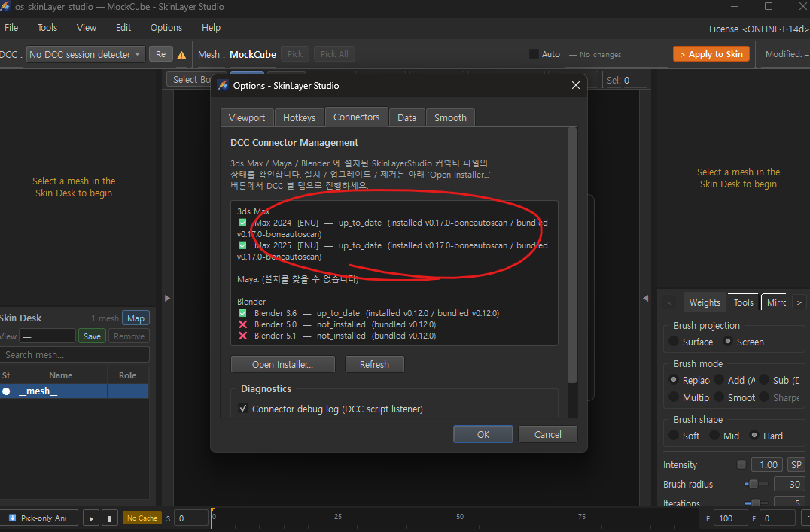Click the Blender 3.6 green check status icon

pos(242,313)
